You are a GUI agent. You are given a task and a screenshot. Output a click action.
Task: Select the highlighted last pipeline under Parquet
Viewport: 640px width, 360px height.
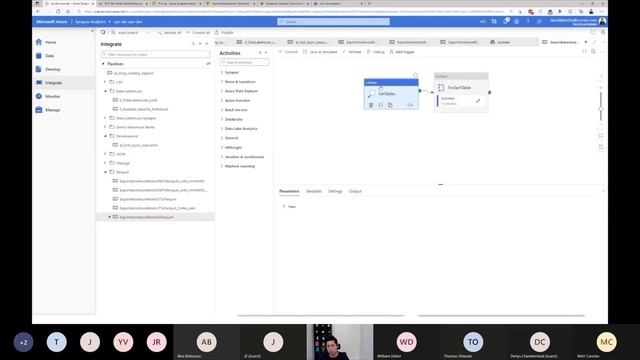tap(155, 217)
